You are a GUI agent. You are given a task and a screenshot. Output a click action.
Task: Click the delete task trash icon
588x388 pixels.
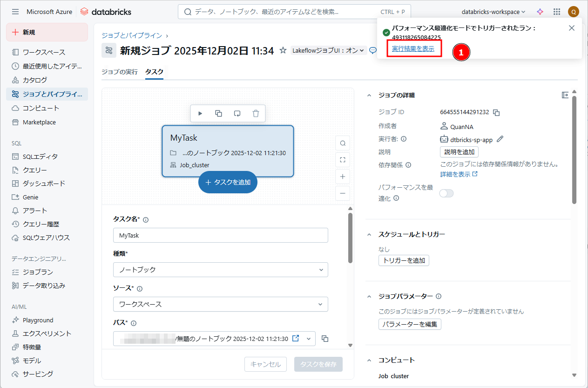point(256,113)
